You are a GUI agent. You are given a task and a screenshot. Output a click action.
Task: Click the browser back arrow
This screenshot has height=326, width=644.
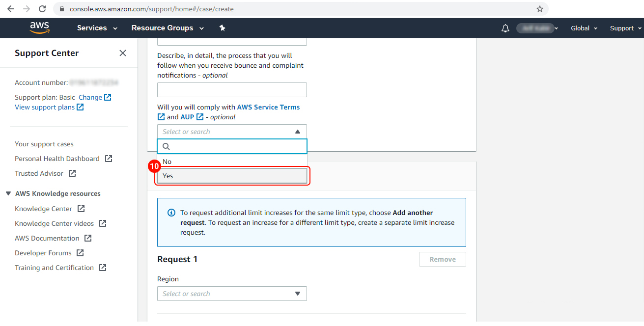coord(11,9)
